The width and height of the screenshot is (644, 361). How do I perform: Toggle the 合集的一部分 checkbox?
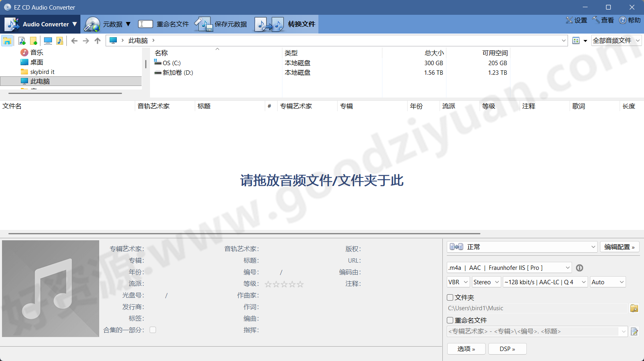click(x=152, y=329)
